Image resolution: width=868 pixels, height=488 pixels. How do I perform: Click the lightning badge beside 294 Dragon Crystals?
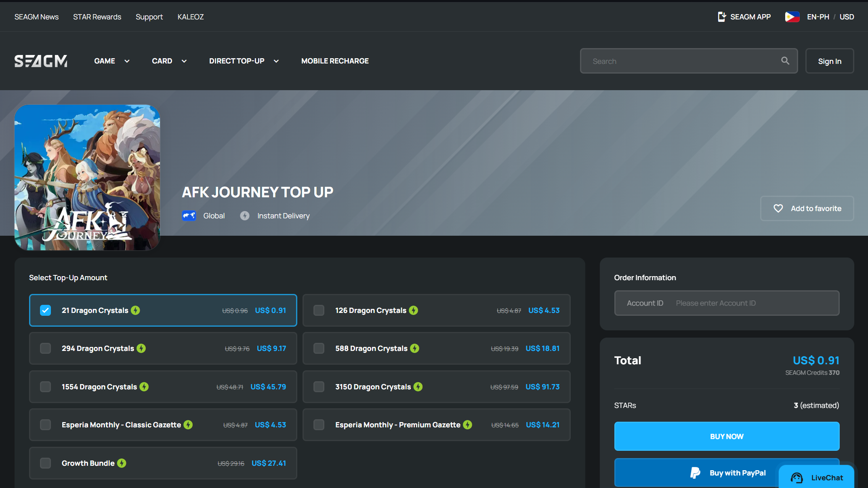(141, 348)
